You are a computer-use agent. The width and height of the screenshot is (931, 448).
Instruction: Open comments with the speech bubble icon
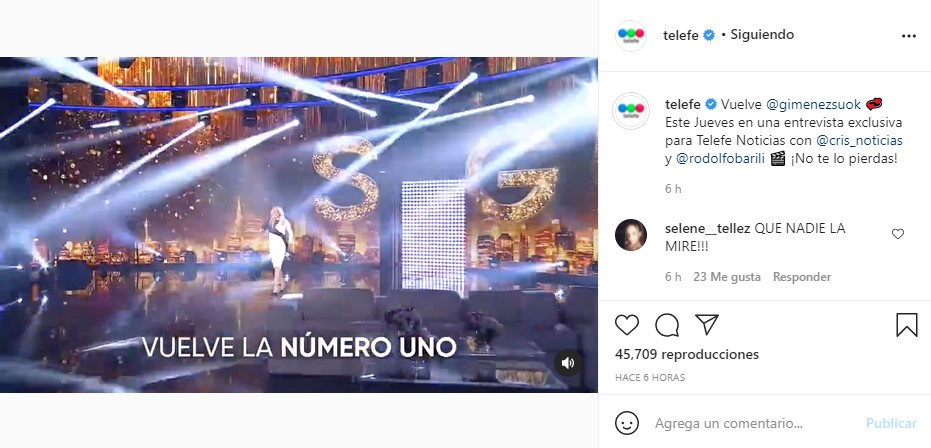coord(667,325)
